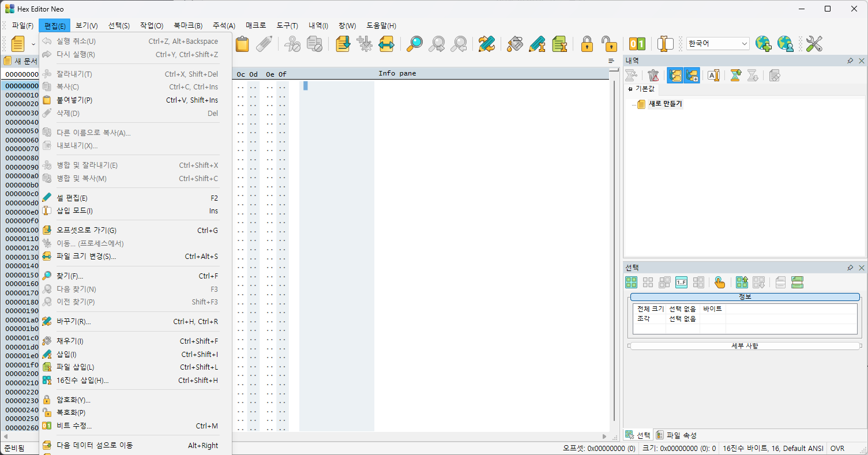The width and height of the screenshot is (868, 455).
Task: Choose 삽입 모드(I) in the edit menu
Action: 136,211
